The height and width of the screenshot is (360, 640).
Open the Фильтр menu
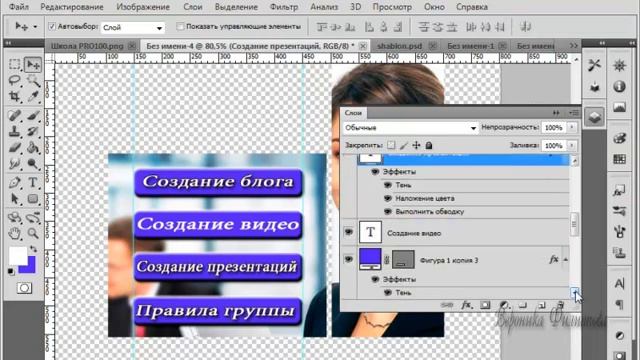point(284,7)
